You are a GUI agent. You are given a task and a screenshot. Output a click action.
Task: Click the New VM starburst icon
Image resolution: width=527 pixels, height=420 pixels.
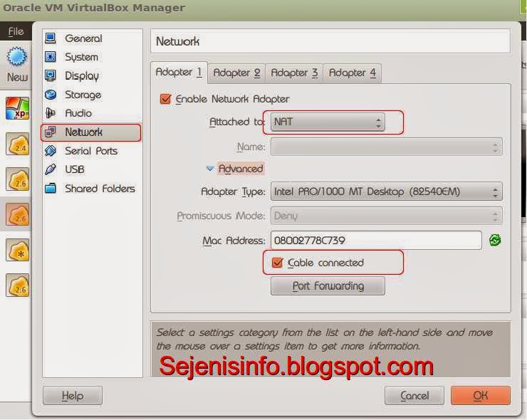pyautogui.click(x=17, y=56)
